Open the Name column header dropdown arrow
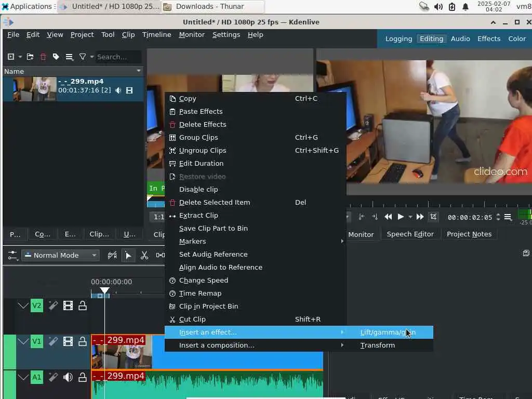The width and height of the screenshot is (532, 399). 139,71
